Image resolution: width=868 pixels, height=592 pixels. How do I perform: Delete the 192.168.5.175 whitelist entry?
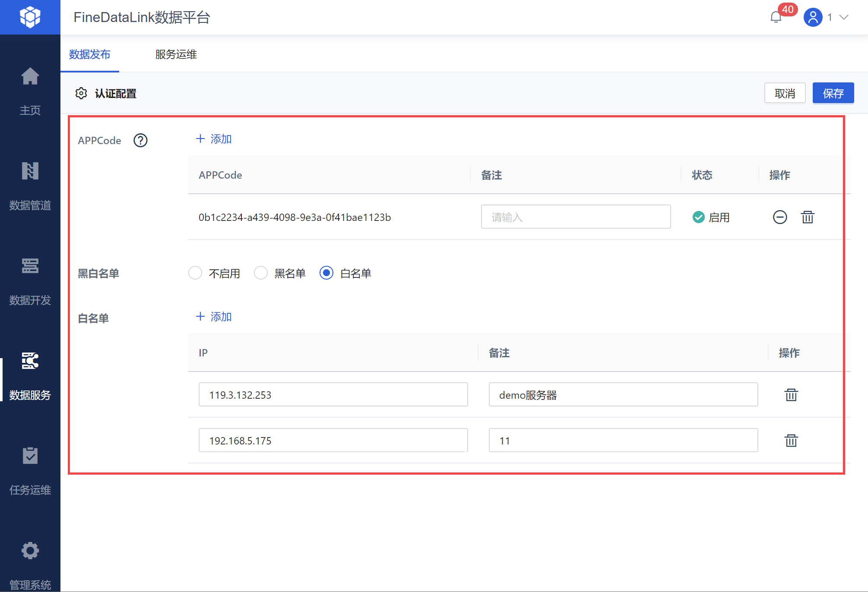point(791,441)
